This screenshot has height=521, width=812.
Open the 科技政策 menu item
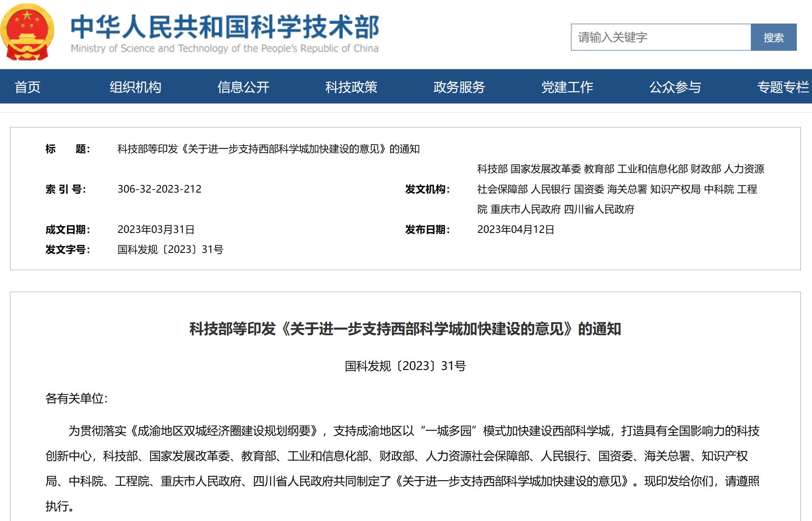coord(351,87)
